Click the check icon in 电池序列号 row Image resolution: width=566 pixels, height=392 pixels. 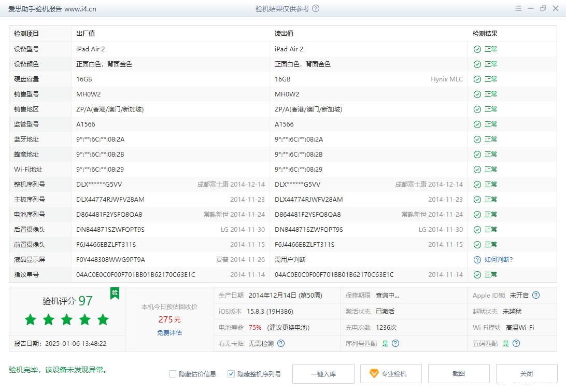[x=477, y=215]
